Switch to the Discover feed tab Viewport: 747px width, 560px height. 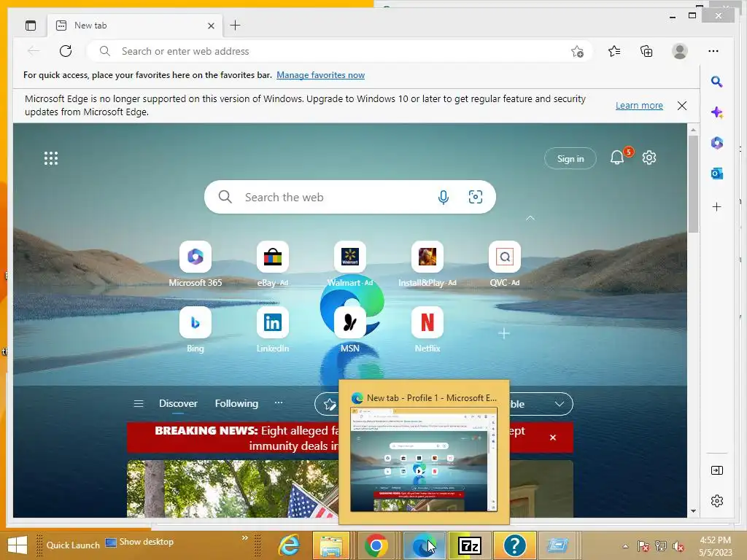tap(178, 403)
